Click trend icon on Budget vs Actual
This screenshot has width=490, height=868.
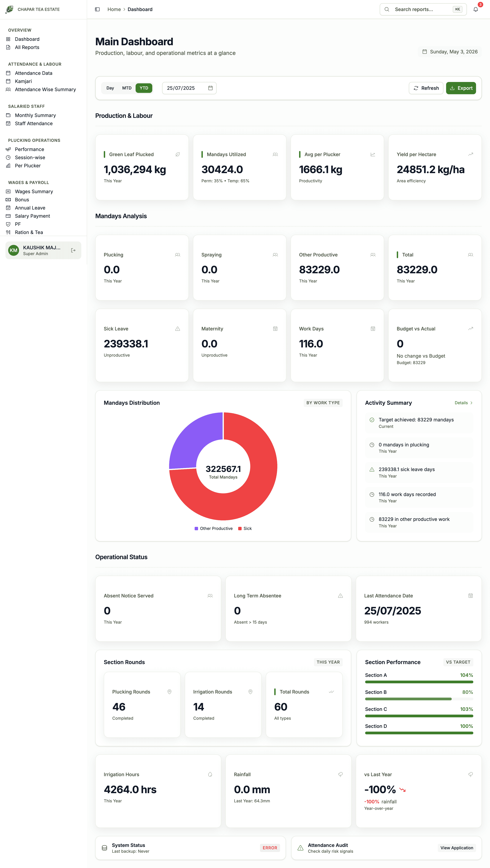[x=470, y=329]
